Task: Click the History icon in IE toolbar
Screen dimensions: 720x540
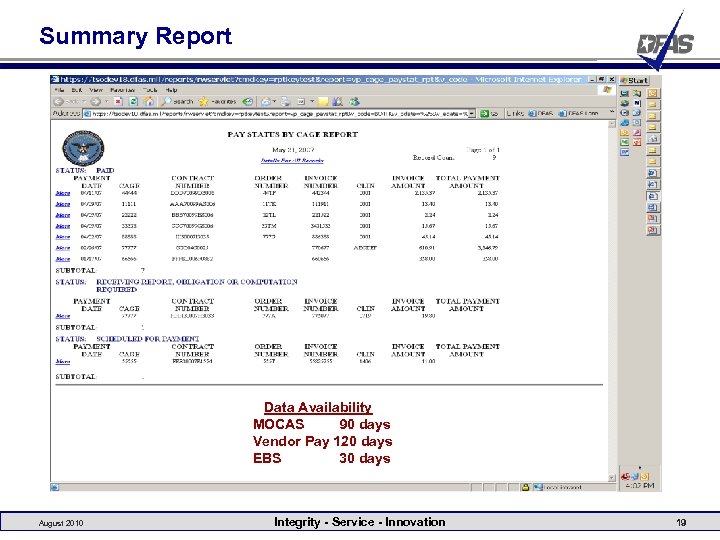Action: [248, 101]
